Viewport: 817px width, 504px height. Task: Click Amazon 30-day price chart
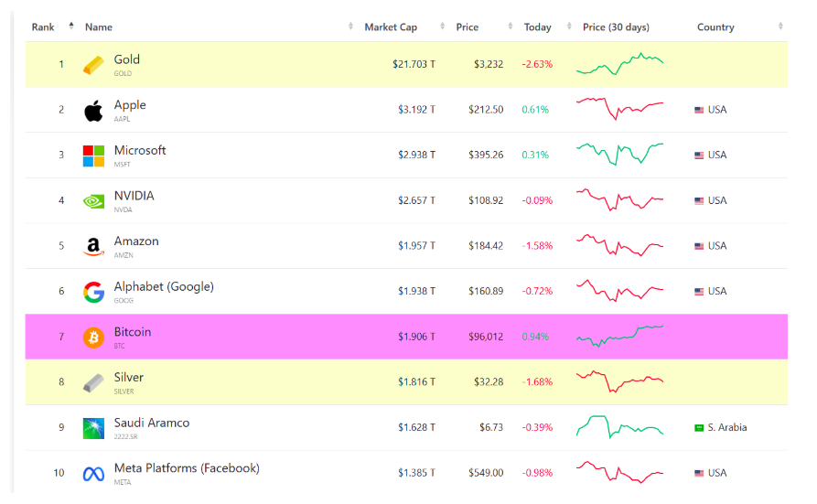coord(619,245)
